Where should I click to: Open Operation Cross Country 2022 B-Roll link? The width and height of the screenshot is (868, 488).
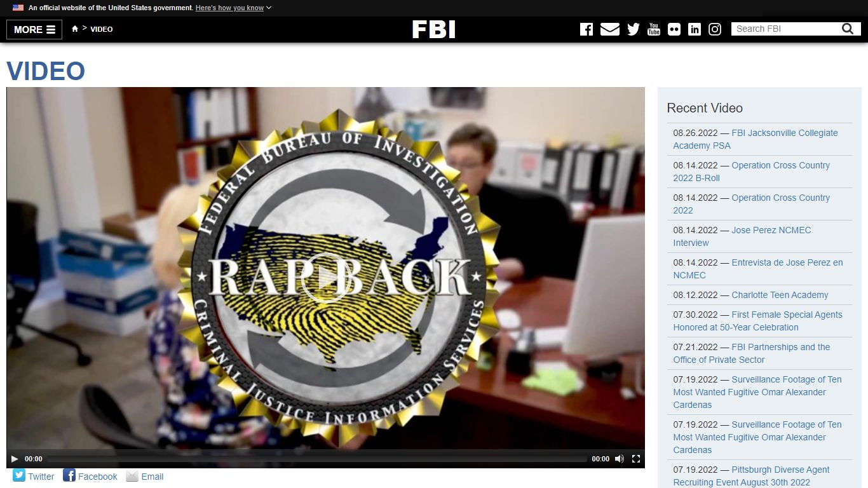point(752,172)
